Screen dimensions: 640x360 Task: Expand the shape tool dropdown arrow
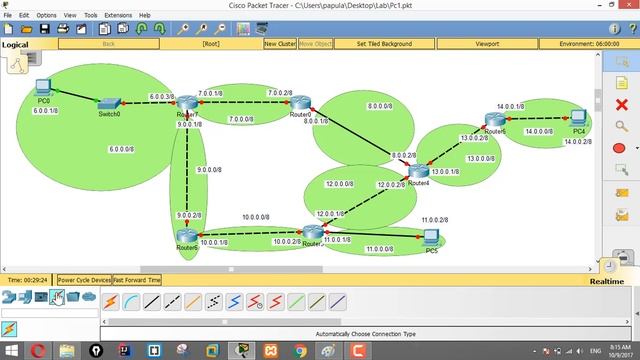click(637, 148)
